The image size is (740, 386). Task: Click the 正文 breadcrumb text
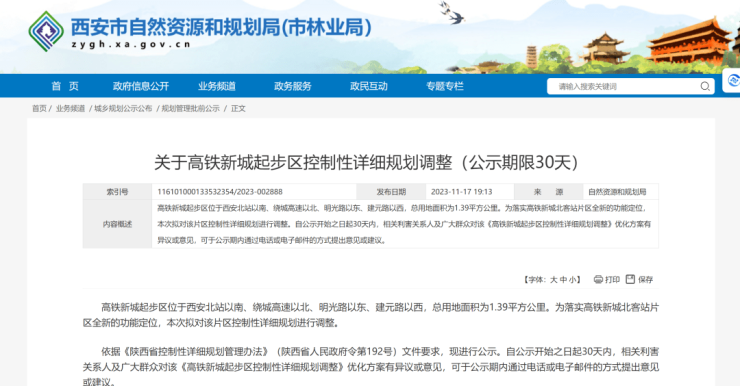click(238, 109)
